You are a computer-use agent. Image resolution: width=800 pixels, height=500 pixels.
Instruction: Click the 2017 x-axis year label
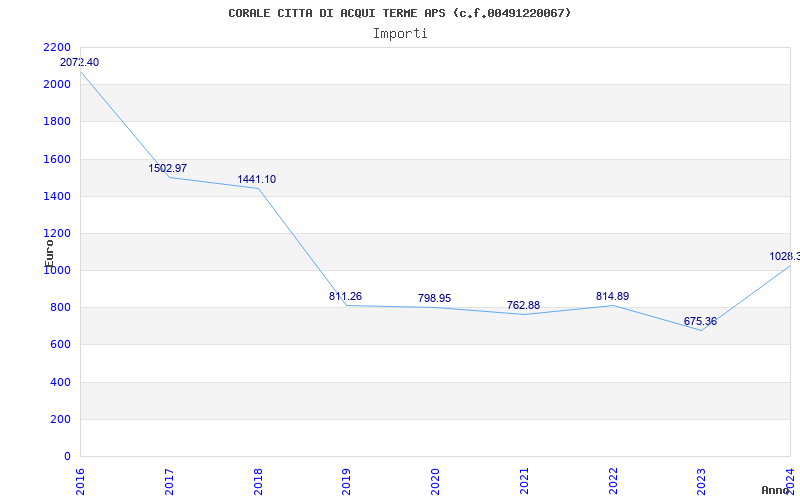click(x=169, y=481)
